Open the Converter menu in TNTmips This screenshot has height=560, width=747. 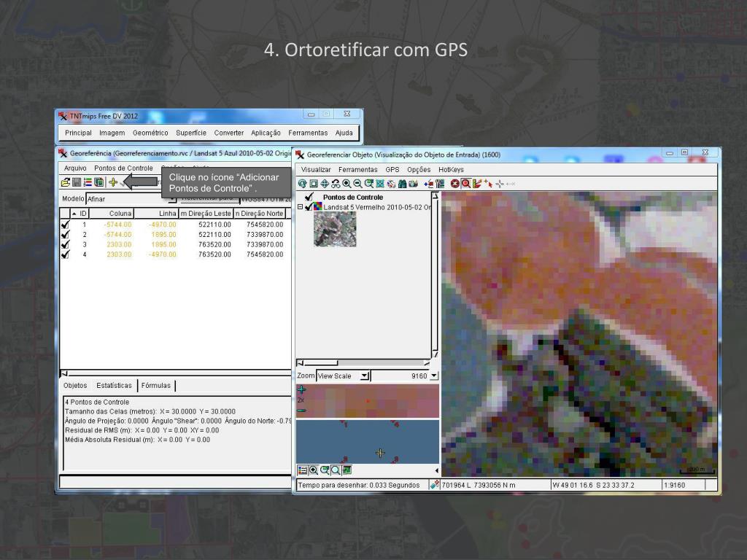(x=228, y=133)
